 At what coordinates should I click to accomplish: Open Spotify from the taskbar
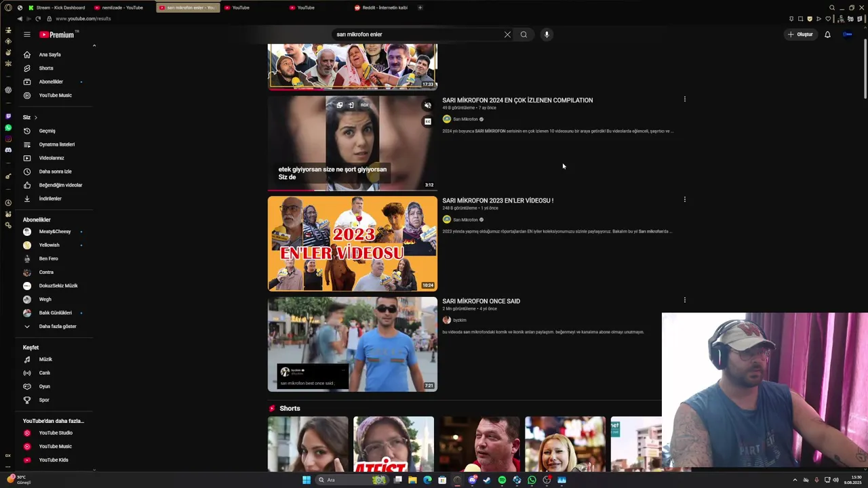click(x=502, y=480)
